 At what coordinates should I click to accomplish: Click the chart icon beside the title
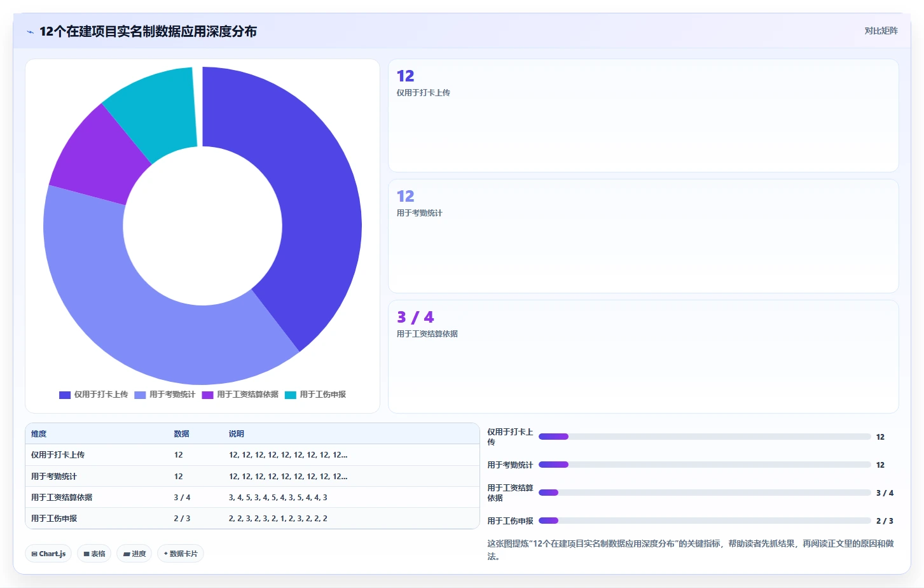[30, 32]
